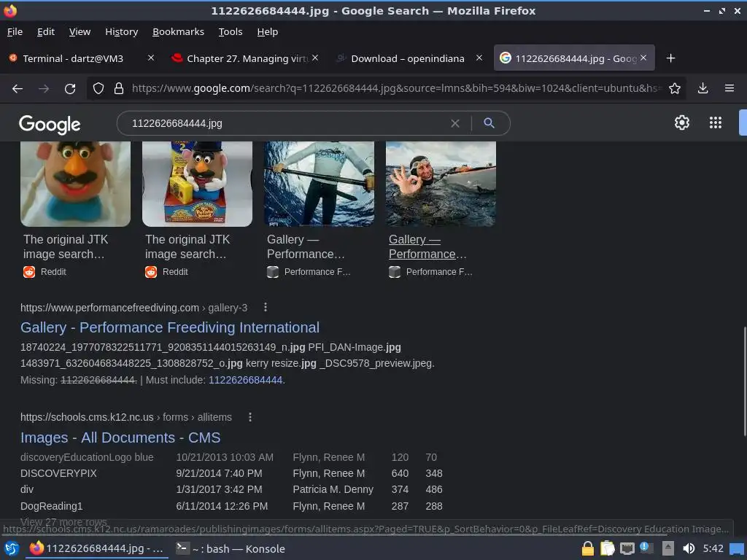Open the network tray icon
Screen dimensions: 747x560
coord(627,548)
